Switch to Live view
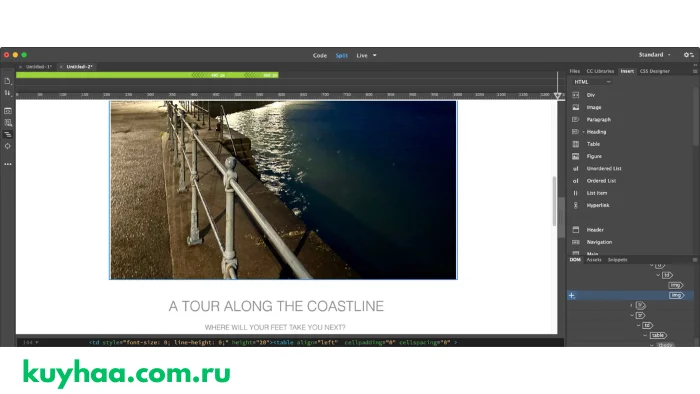Viewport: 700px width, 394px height. click(362, 55)
